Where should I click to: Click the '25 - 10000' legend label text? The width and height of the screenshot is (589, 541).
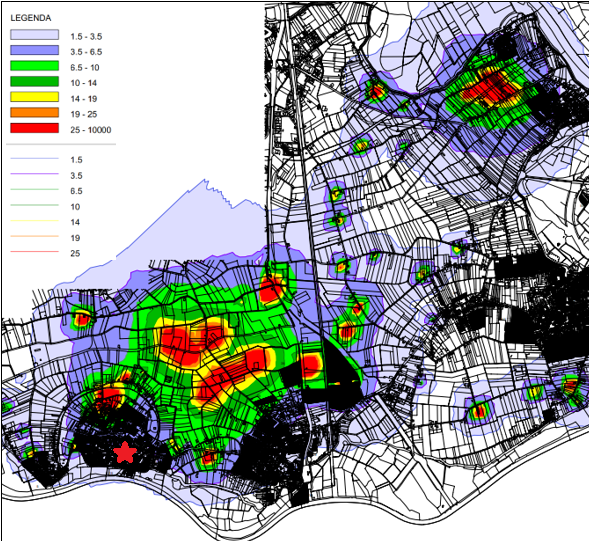pos(91,130)
